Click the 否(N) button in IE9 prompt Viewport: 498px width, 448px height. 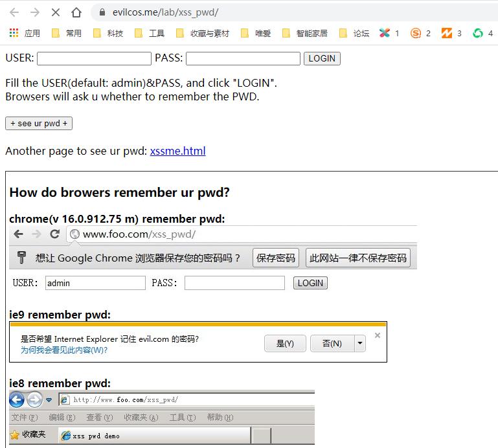tap(332, 343)
